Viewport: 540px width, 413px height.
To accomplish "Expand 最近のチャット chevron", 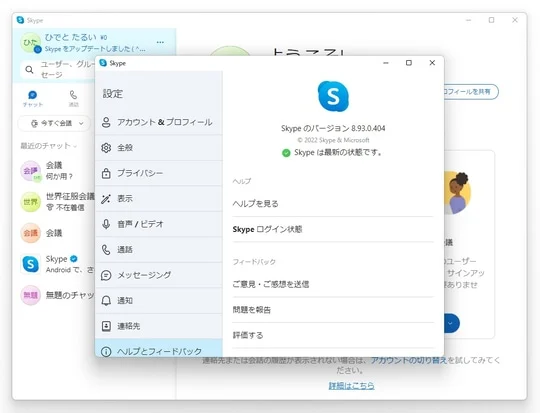I will pos(75,146).
